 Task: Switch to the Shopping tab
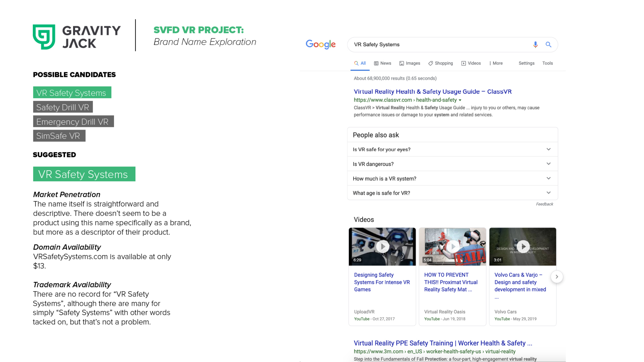pyautogui.click(x=441, y=63)
